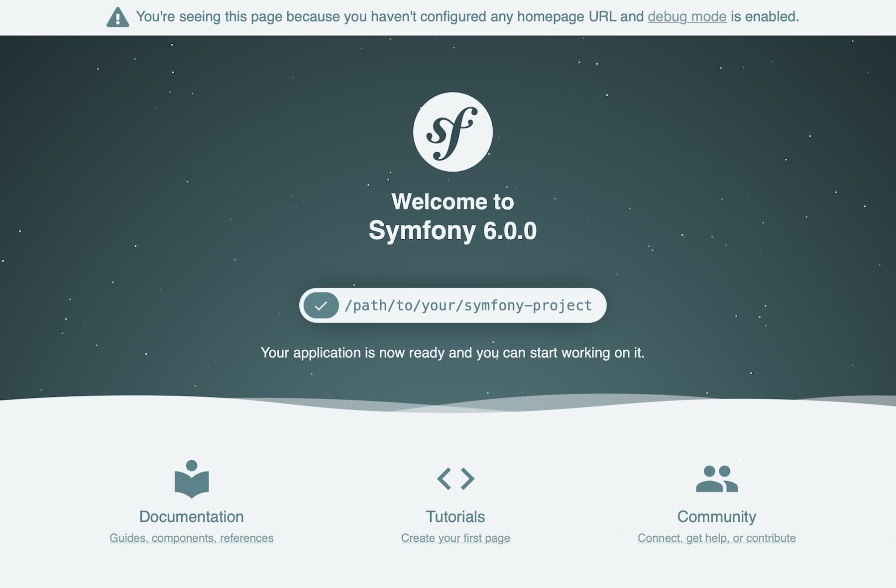
Task: Click the Documentation section label
Action: 192,516
